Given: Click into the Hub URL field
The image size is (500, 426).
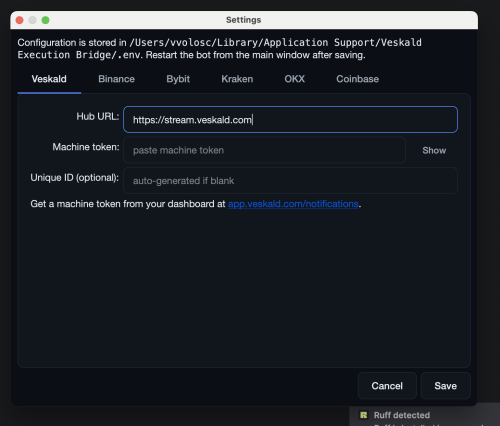Looking at the screenshot, I should (x=290, y=119).
